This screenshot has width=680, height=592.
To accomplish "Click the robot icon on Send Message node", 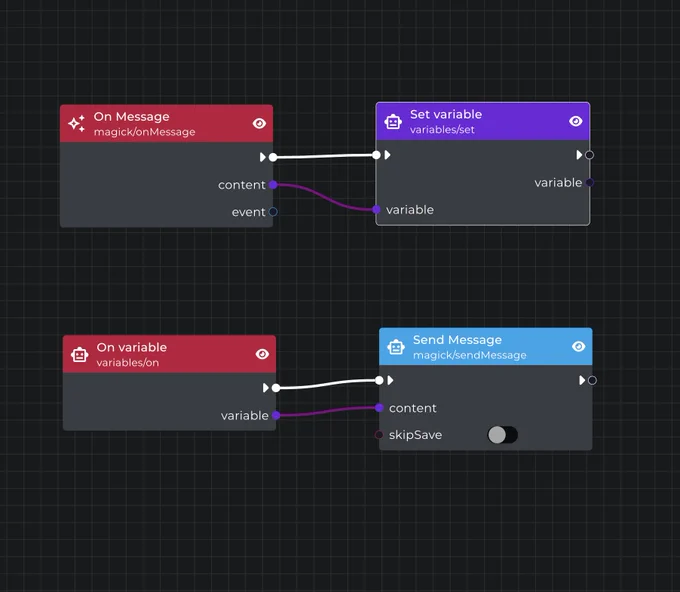I will point(396,347).
